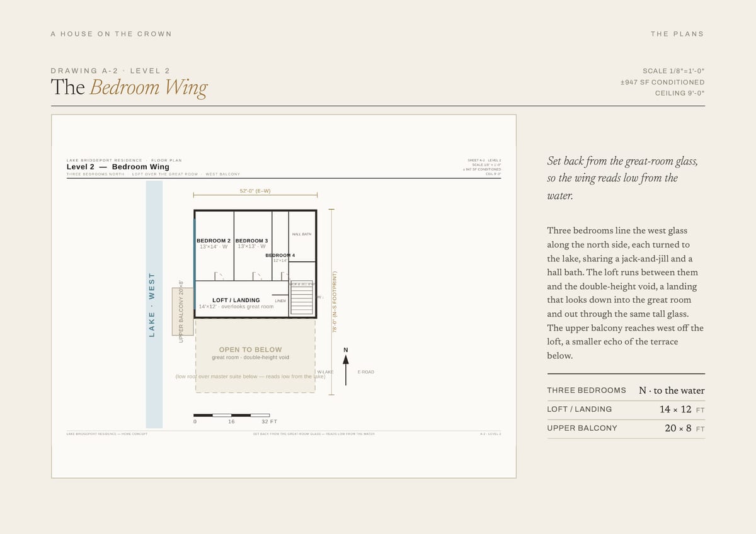
Task: Click the "great room · double-height void" note
Action: 251,358
